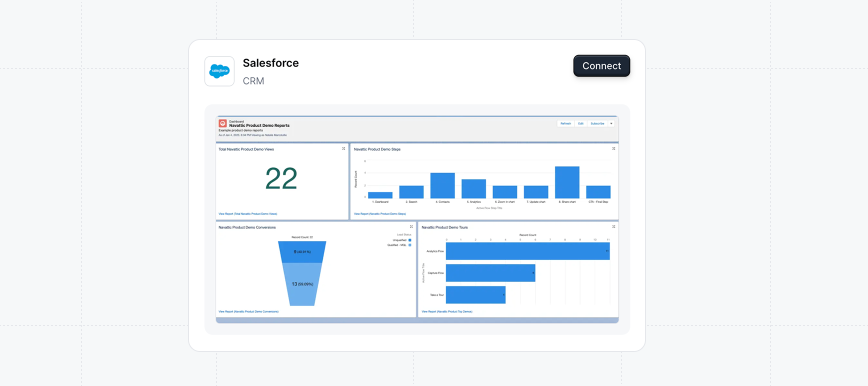Open View Report (Total Navattic Product Demo Views)
This screenshot has height=386, width=868.
248,213
